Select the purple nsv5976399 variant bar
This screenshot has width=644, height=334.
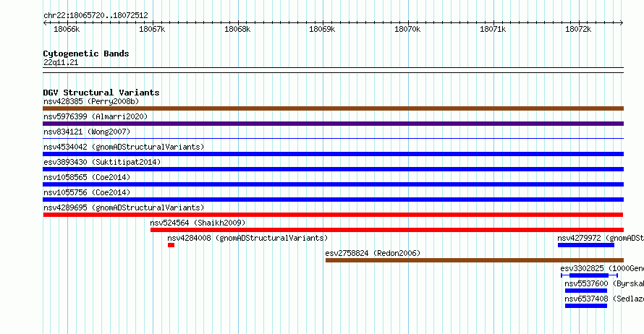(333, 124)
